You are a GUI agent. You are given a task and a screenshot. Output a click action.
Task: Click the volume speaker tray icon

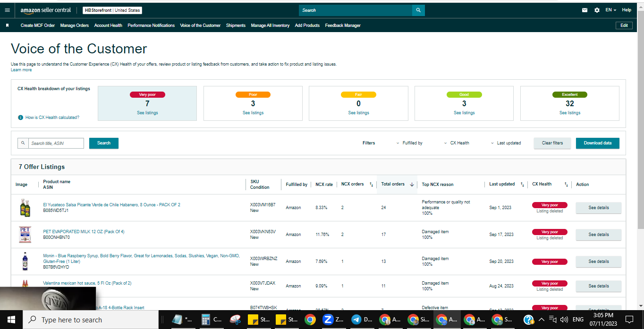564,320
